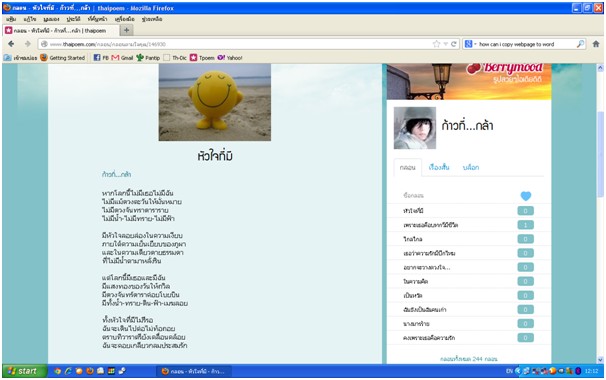Click the browser back arrow button
Screen dimensions: 606x380
(11, 44)
